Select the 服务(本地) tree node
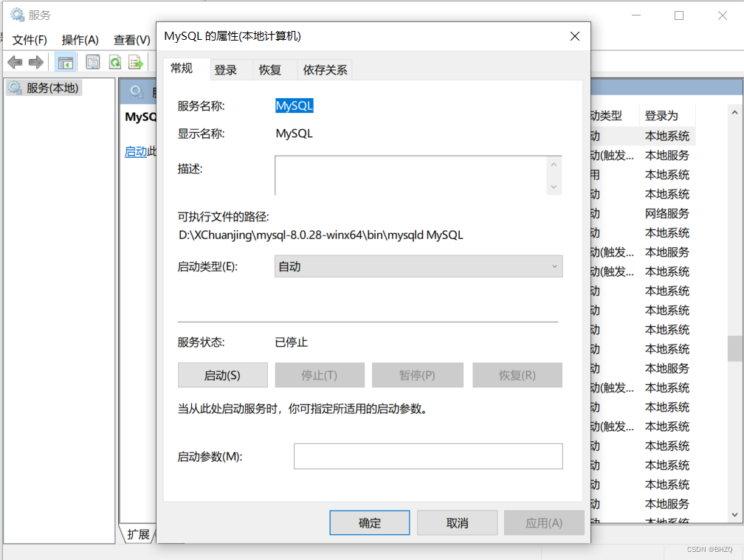This screenshot has width=744, height=560. pyautogui.click(x=44, y=88)
